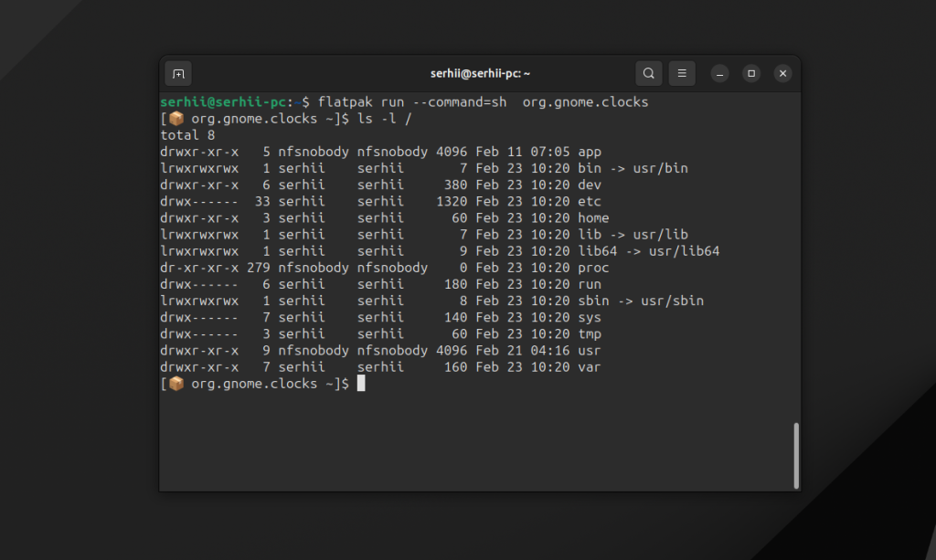The height and width of the screenshot is (560, 936).
Task: Click the blinking cursor block
Action: pos(361,384)
